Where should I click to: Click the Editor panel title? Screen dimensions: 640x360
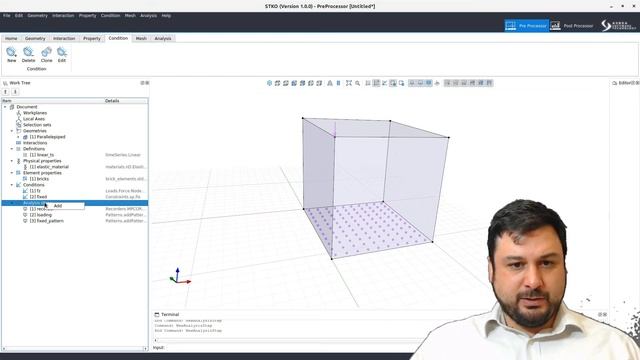point(625,83)
